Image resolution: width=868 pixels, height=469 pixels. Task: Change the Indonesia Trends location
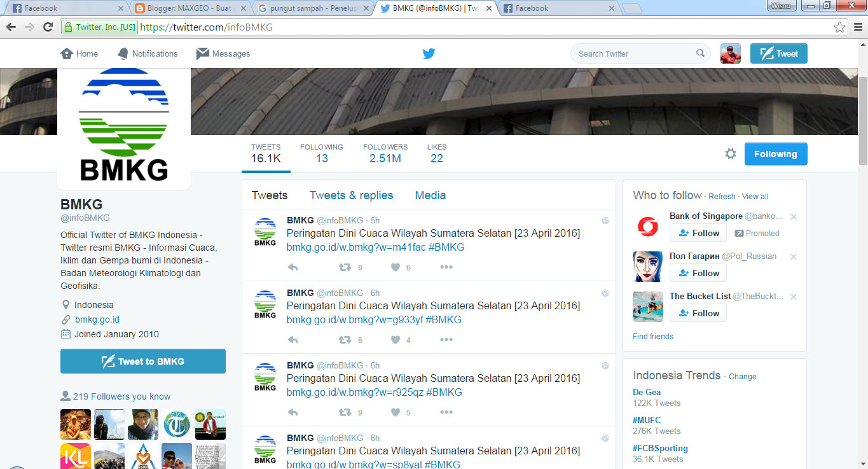(x=743, y=377)
